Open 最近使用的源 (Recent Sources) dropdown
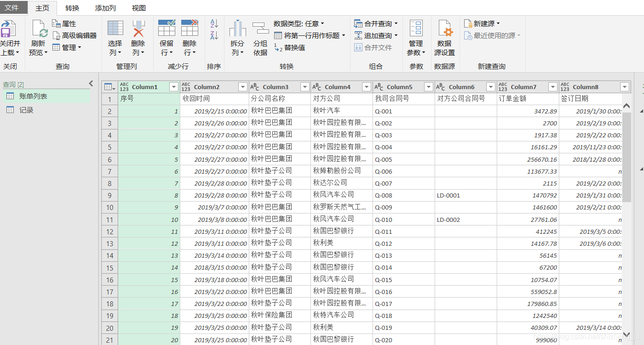Viewport: 644px width, 345px height. [x=492, y=35]
